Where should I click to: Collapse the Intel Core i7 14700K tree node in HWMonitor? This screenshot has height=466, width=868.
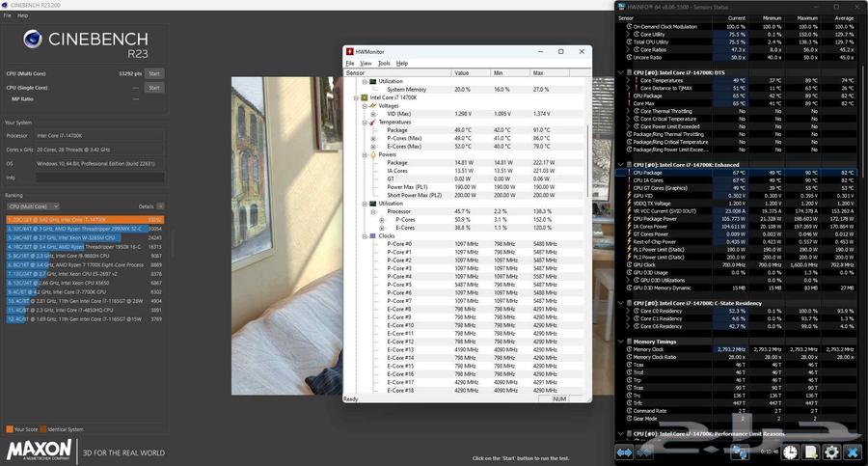point(357,97)
